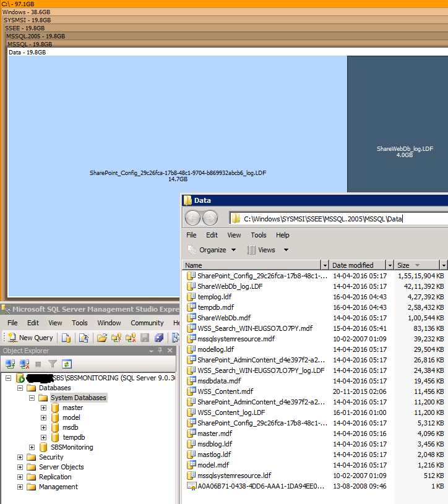This screenshot has width=448, height=504.
Task: Click the Disconnect icon in Object Explorer toolbar
Action: [25, 364]
